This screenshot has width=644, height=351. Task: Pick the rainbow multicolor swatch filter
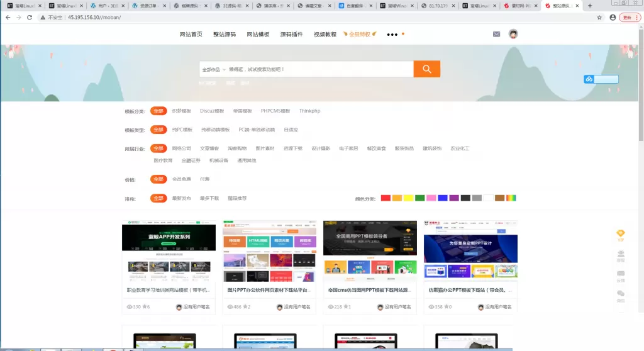click(511, 198)
